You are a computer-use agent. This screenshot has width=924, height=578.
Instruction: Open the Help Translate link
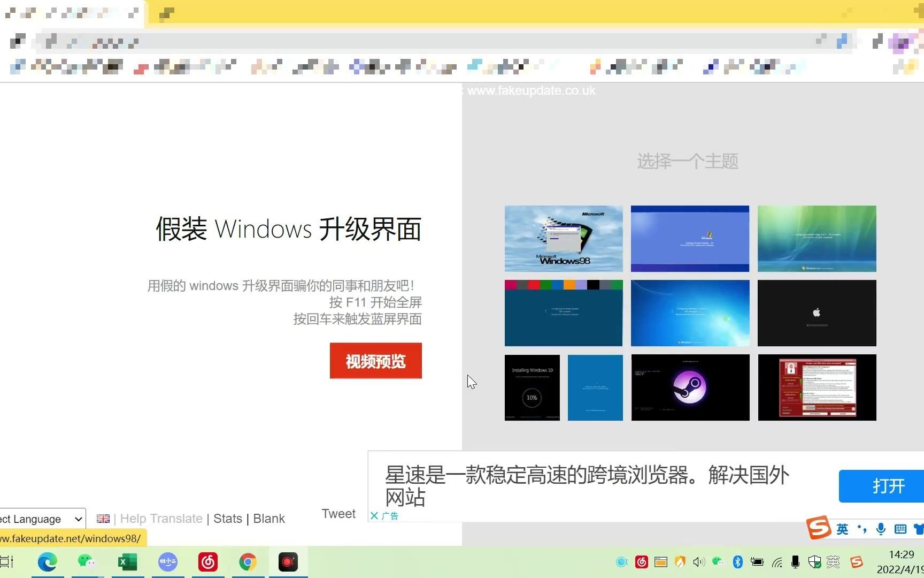coord(161,519)
